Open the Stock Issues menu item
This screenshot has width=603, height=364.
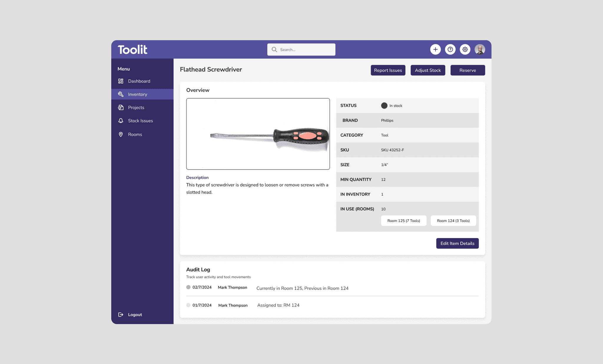[140, 121]
